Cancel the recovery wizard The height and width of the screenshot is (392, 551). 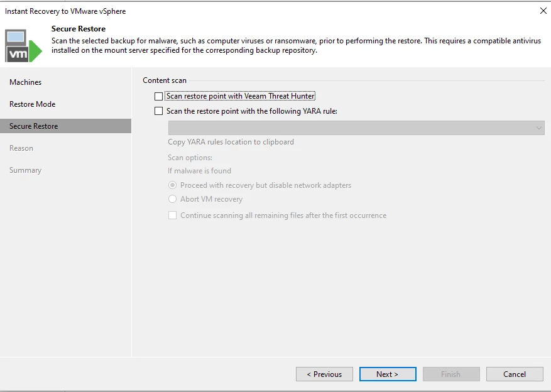coord(514,374)
